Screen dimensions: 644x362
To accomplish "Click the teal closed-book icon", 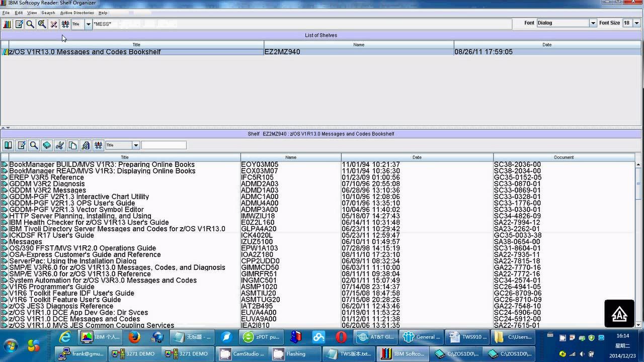I will tap(47, 145).
